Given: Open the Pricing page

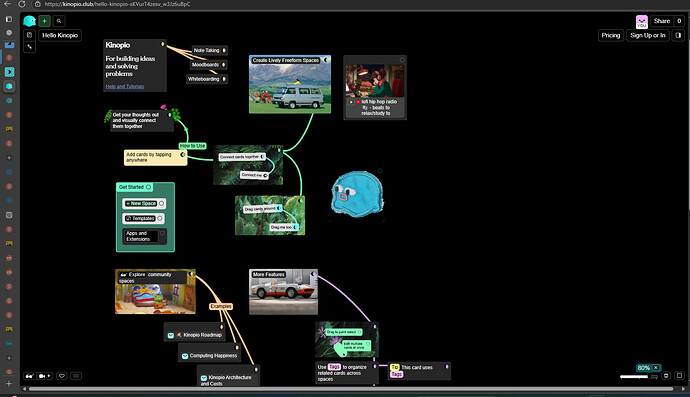Looking at the screenshot, I should pos(611,35).
